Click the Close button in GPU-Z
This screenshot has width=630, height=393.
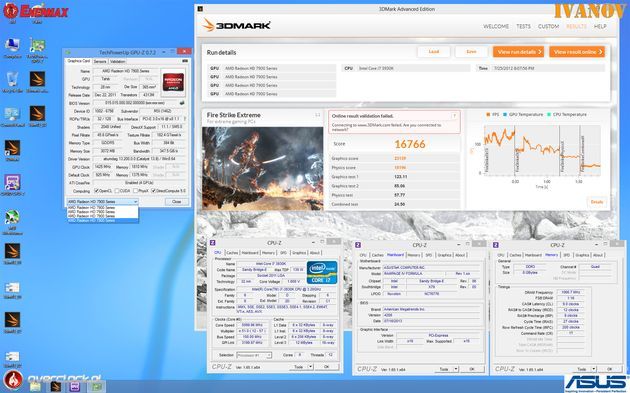pyautogui.click(x=176, y=202)
